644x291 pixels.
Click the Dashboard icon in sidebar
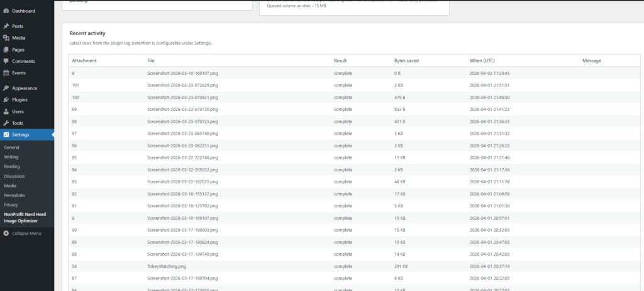pos(6,11)
